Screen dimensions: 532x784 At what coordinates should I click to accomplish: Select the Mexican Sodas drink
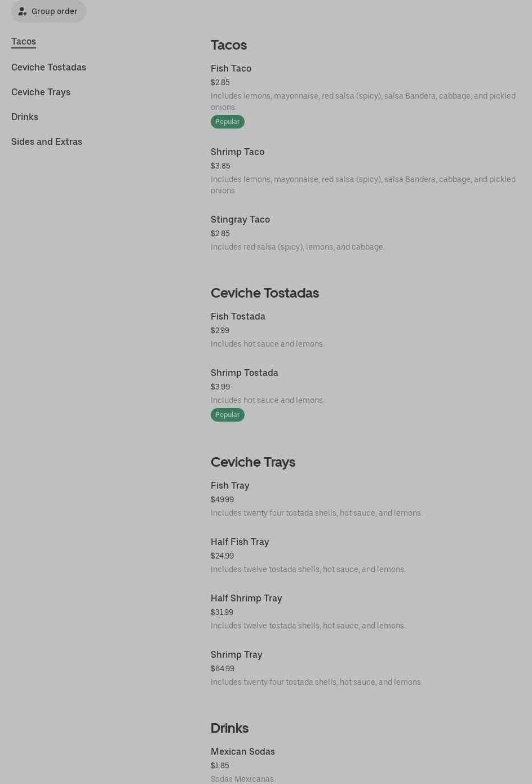pos(243,751)
